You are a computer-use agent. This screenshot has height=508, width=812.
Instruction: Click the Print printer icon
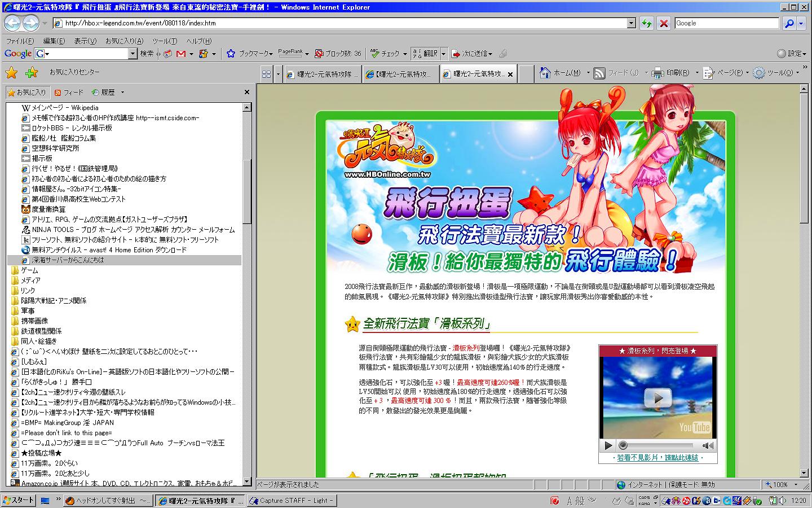657,73
